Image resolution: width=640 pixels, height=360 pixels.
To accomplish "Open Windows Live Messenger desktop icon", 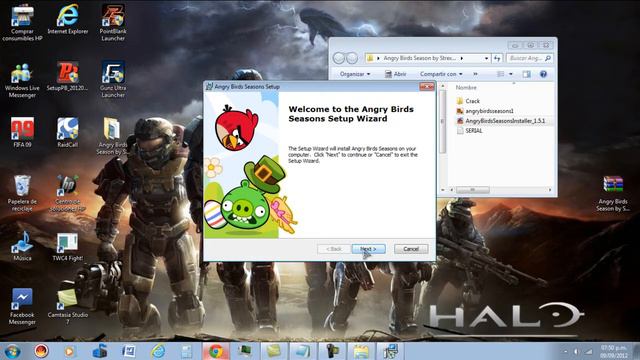I will [x=22, y=80].
